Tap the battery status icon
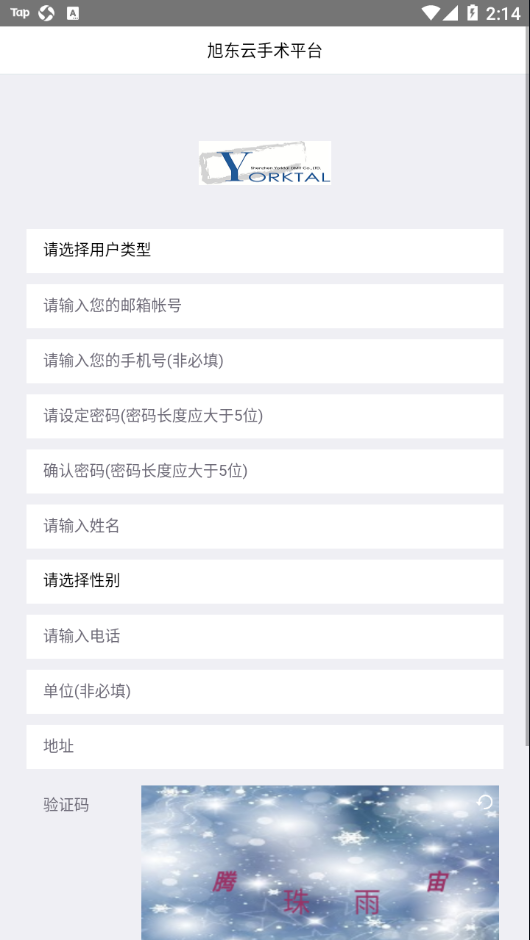The height and width of the screenshot is (940, 530). pos(472,13)
